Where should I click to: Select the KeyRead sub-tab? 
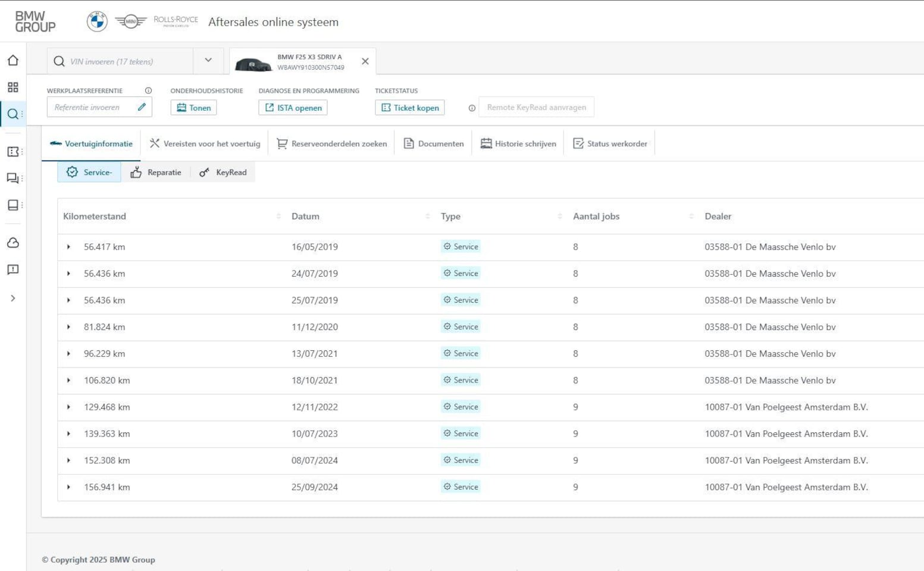(223, 172)
